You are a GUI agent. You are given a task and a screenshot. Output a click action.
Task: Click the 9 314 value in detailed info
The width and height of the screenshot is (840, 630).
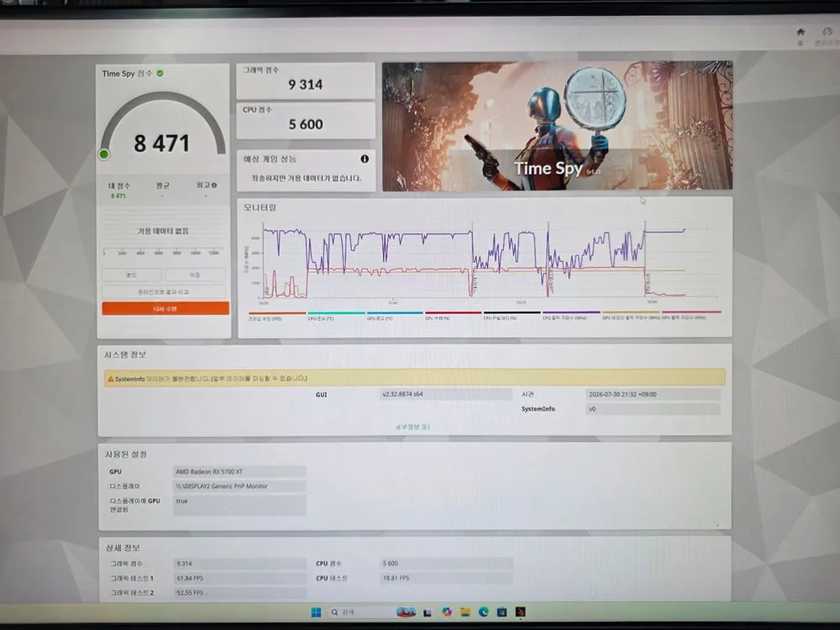pyautogui.click(x=239, y=564)
